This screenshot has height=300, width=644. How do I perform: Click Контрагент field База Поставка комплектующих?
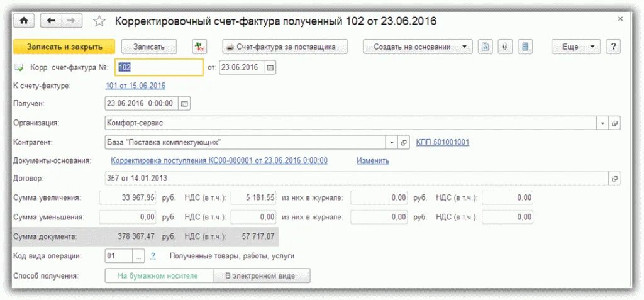(246, 143)
